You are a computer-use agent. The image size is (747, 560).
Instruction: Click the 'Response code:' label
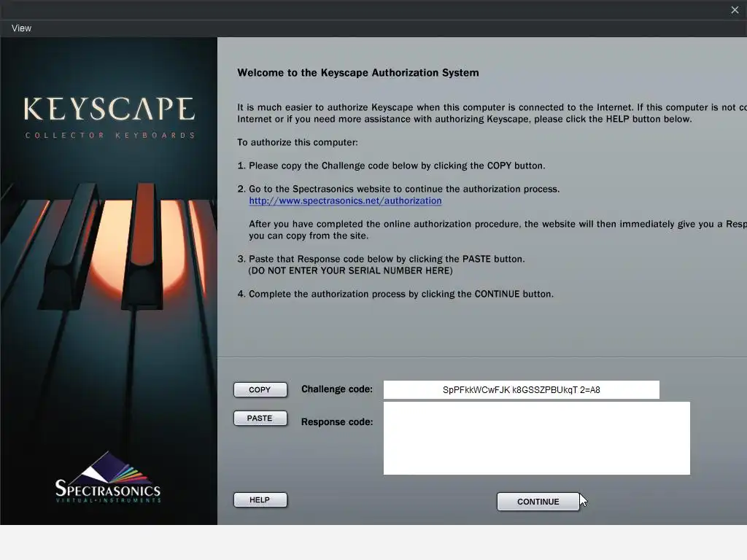pos(337,422)
